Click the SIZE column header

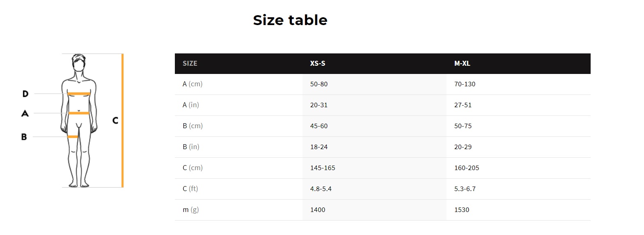pyautogui.click(x=190, y=64)
